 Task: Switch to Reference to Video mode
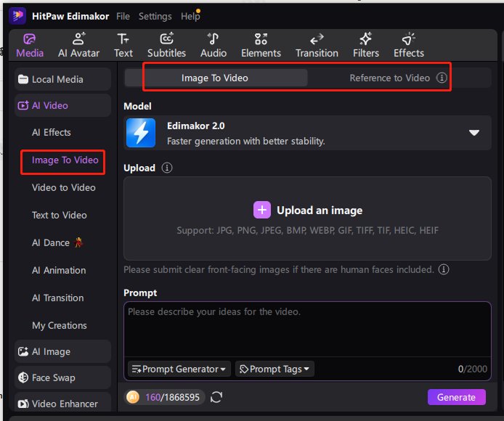click(x=389, y=78)
